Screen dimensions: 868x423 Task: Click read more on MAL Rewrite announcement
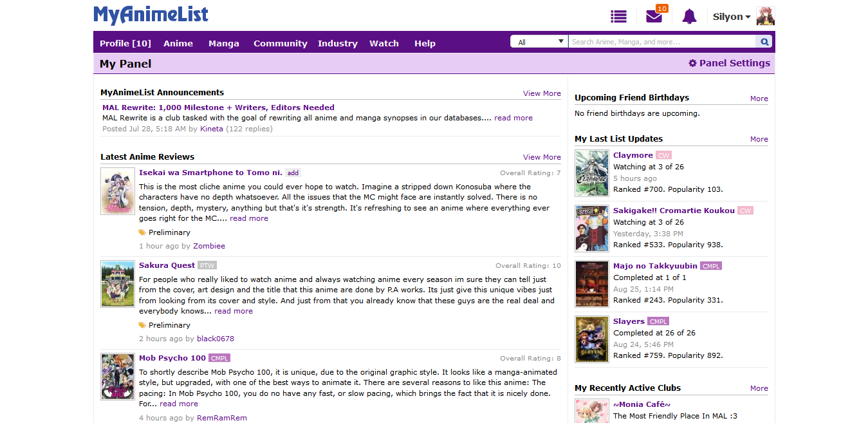[x=513, y=118]
